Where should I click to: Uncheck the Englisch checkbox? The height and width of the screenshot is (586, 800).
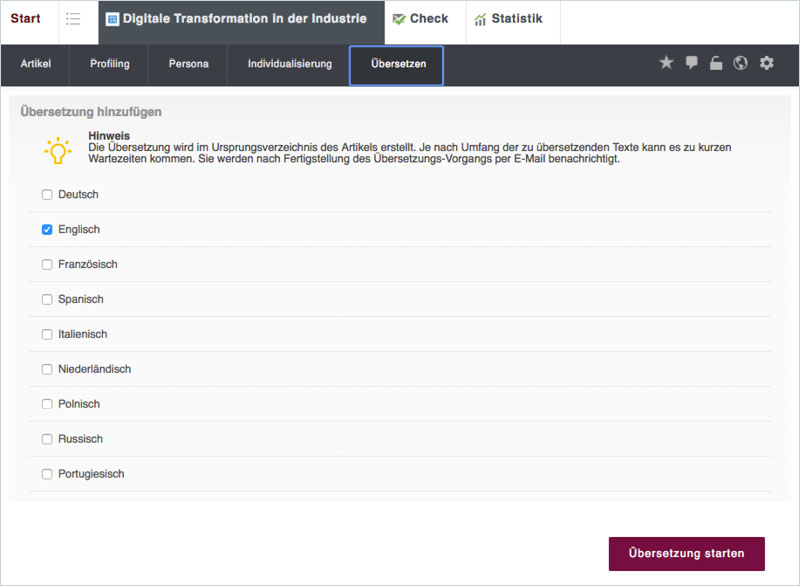pos(47,230)
